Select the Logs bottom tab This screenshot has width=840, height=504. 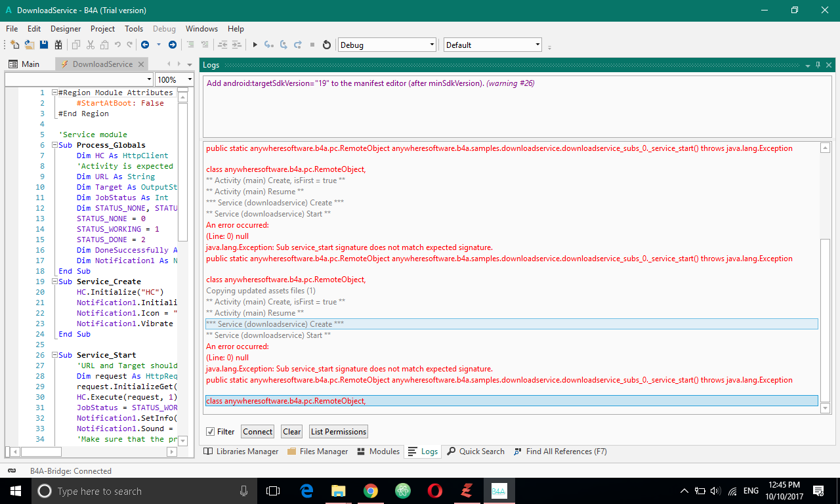tap(423, 451)
